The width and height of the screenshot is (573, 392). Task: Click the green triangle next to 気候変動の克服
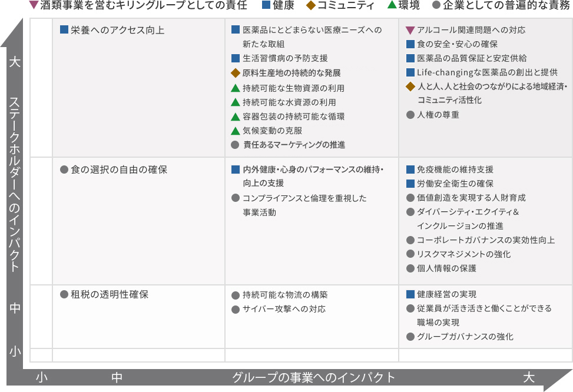click(236, 131)
